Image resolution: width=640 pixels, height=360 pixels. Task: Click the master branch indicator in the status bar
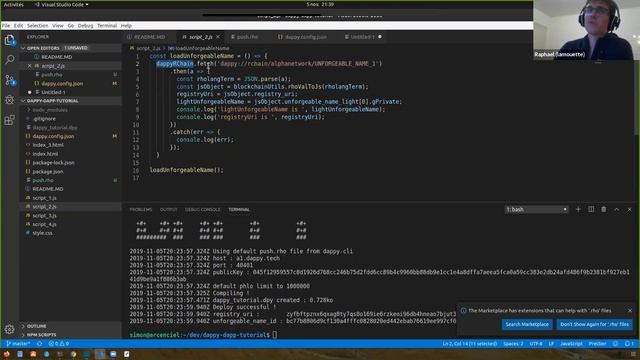[x=18, y=344]
